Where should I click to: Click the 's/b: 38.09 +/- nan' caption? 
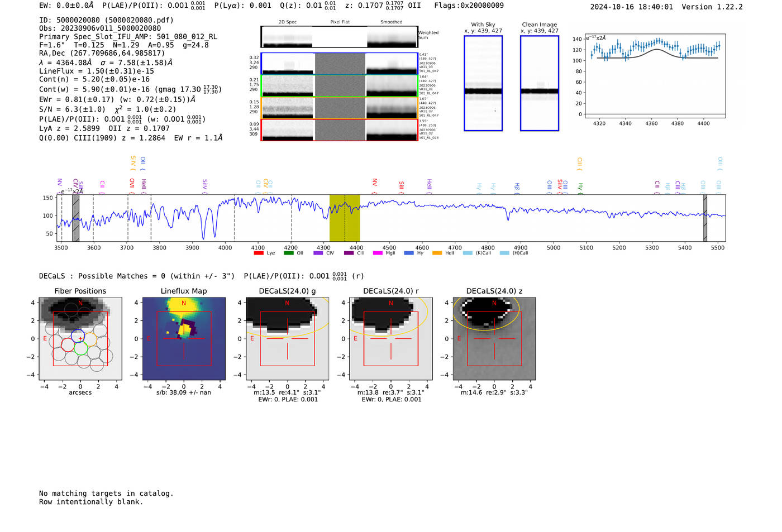[x=184, y=392]
